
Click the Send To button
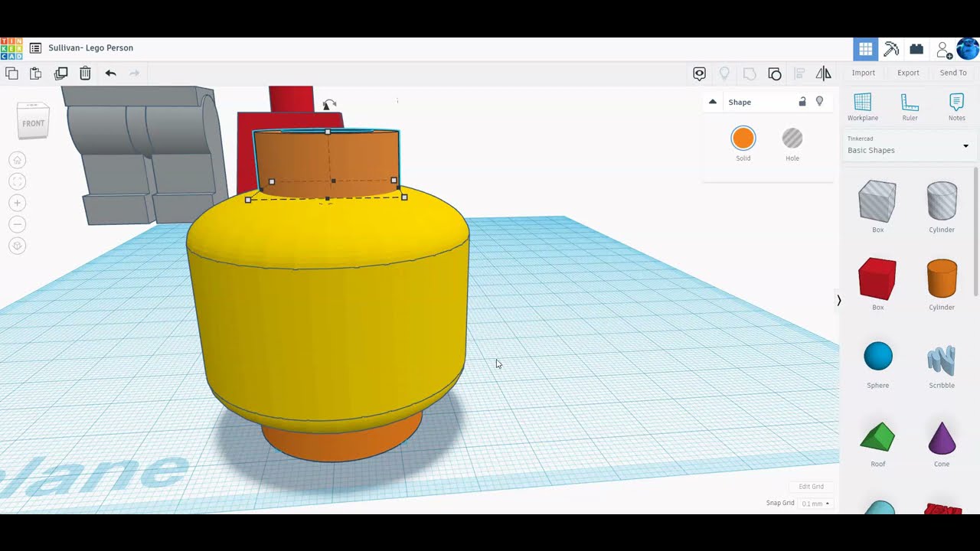click(953, 73)
